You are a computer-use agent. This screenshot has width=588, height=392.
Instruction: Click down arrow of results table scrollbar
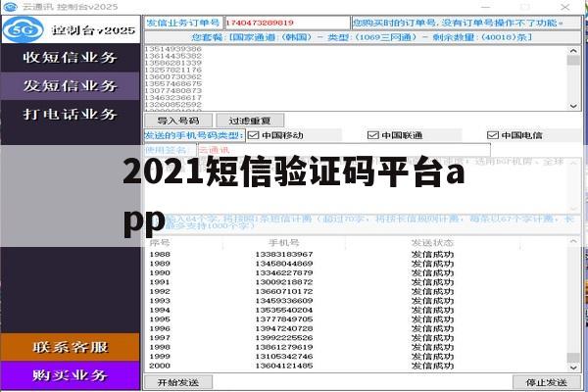pyautogui.click(x=573, y=367)
